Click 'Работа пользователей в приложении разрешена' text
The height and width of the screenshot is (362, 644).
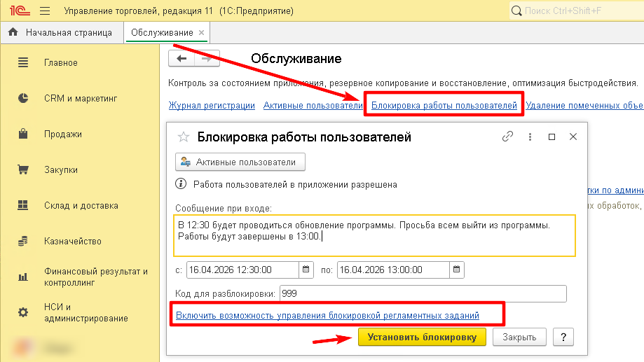tap(295, 185)
